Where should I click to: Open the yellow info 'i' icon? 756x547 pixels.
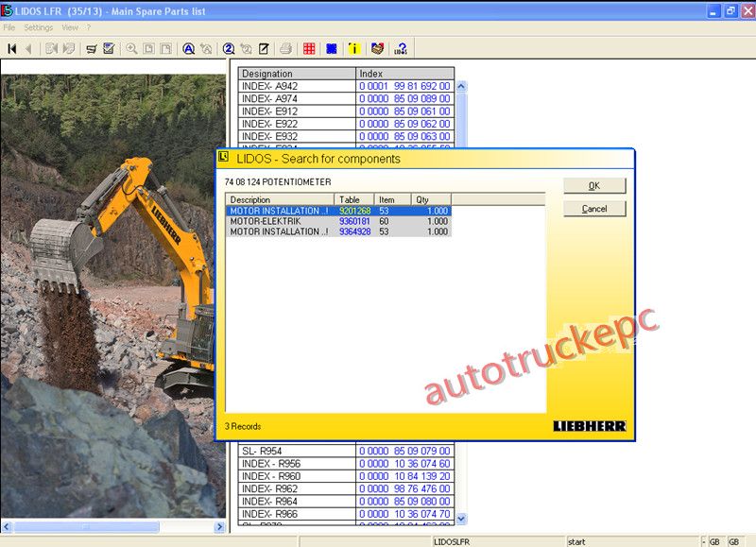[354, 49]
